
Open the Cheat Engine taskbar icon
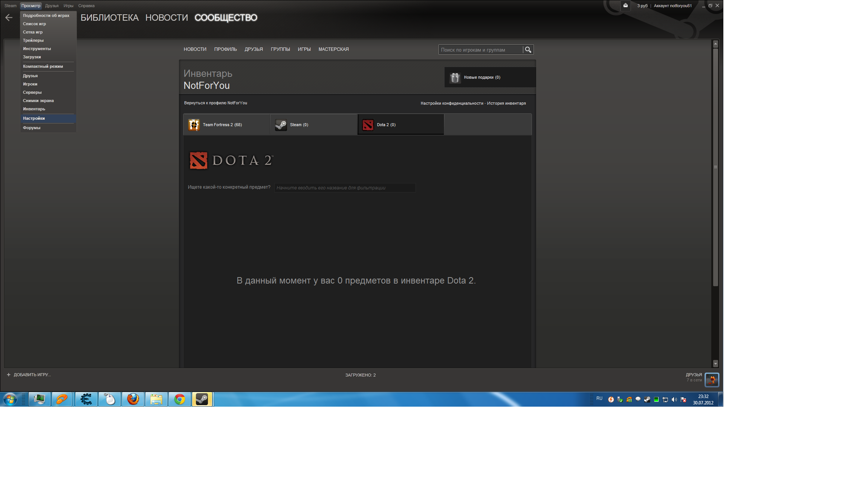click(86, 399)
